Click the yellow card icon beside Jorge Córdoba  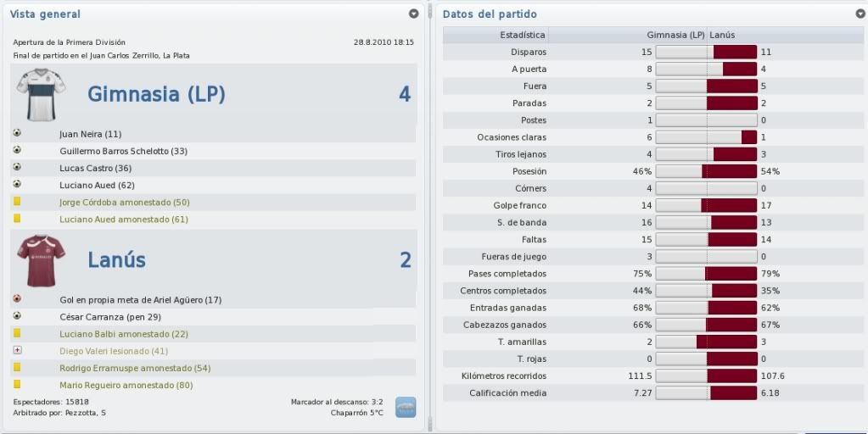click(x=17, y=202)
